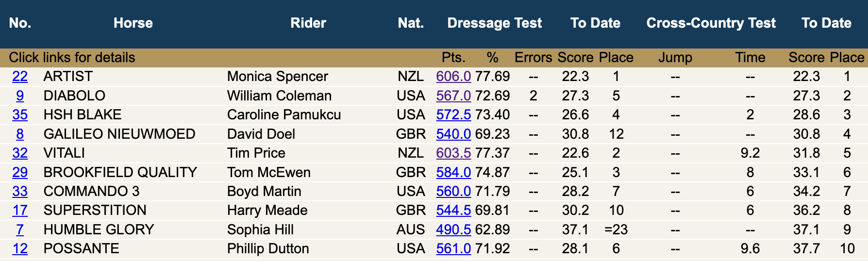Open competitor number 17 details
Screen dimensions: 868x261
[x=20, y=211]
